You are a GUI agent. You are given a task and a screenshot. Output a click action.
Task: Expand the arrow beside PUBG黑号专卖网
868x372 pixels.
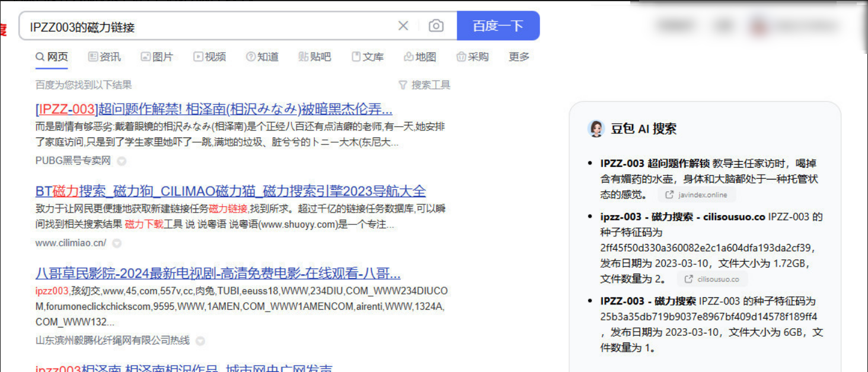coord(122,161)
